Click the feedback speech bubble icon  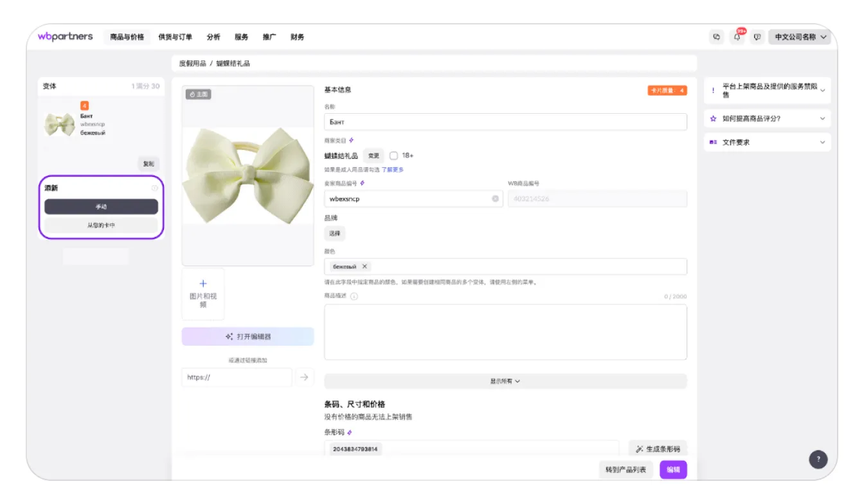coord(757,37)
